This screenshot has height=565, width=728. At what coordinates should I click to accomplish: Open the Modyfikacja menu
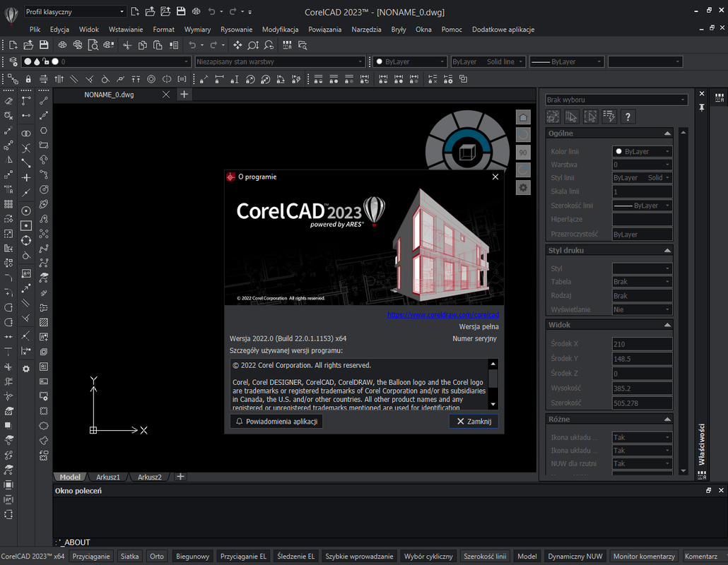pos(280,29)
